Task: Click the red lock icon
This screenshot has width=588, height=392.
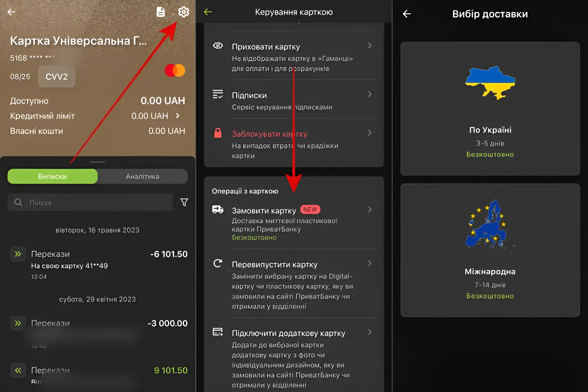Action: [x=218, y=133]
